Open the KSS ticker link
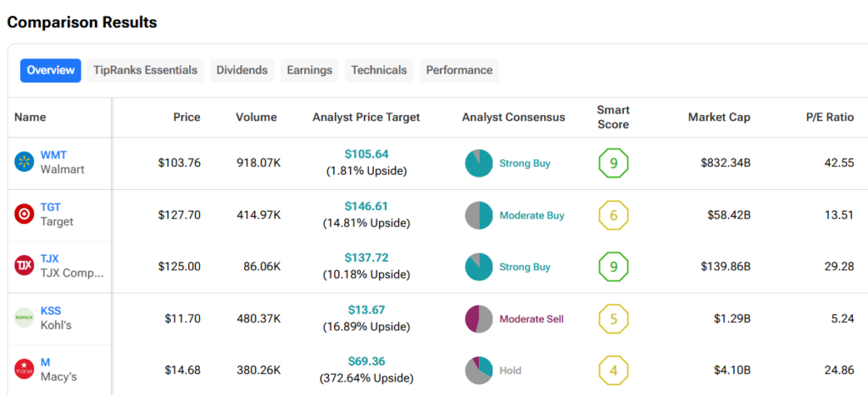Image resolution: width=868 pixels, height=395 pixels. [x=51, y=311]
